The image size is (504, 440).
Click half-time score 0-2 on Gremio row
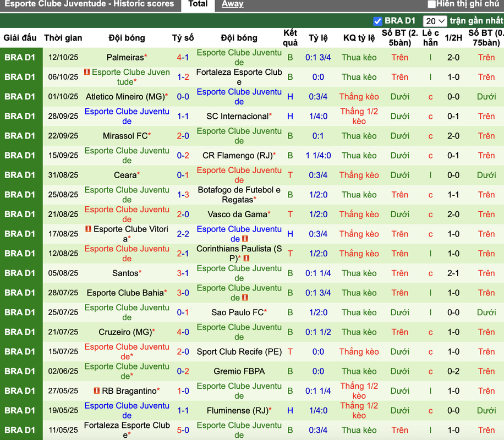coord(453,371)
